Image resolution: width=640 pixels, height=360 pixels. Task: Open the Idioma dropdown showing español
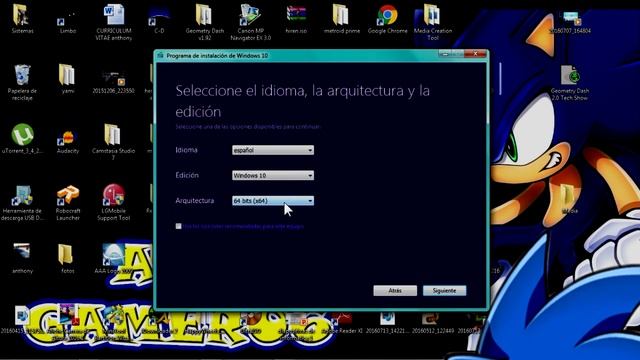coord(273,150)
